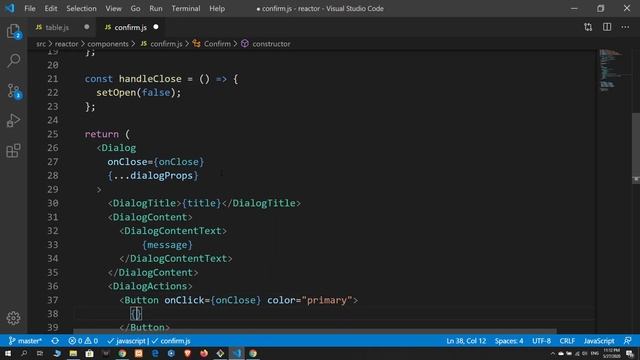
Task: Expand the constructor breadcrumb symbol
Action: pyautogui.click(x=266, y=44)
